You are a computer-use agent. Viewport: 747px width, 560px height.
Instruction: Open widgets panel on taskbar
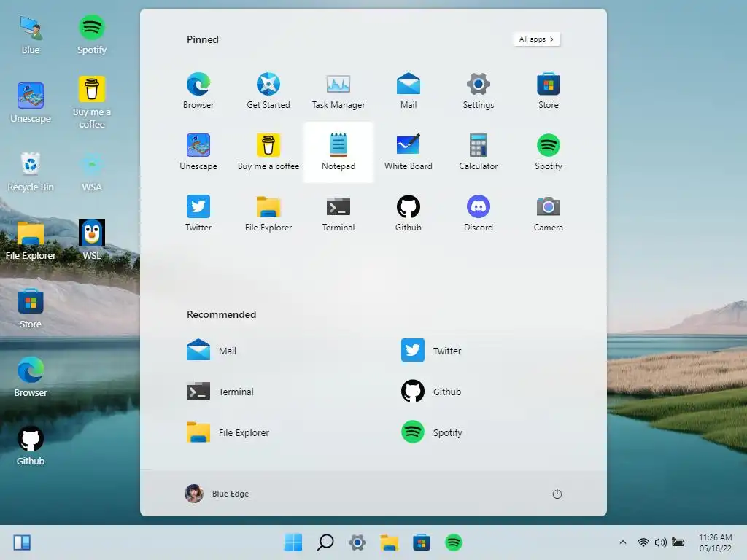[x=22, y=542]
